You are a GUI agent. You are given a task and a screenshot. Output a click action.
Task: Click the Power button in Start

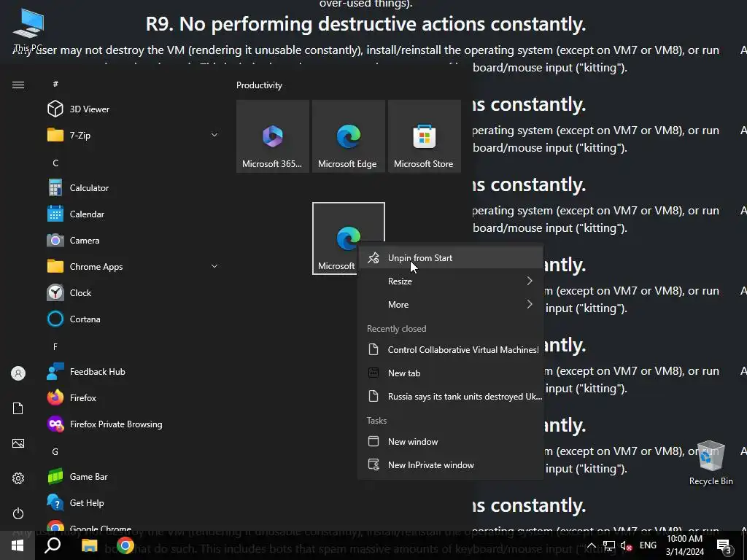click(18, 513)
